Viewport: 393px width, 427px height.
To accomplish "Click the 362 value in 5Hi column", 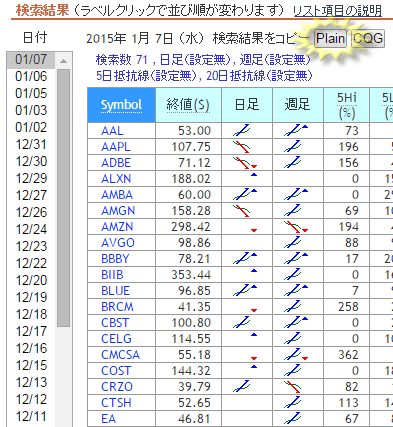I will [348, 355].
